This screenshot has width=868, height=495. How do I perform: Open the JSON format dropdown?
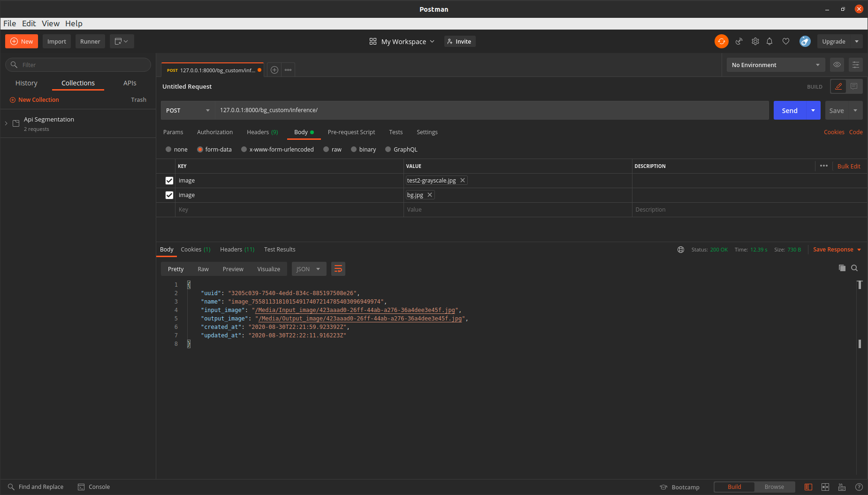tap(309, 269)
